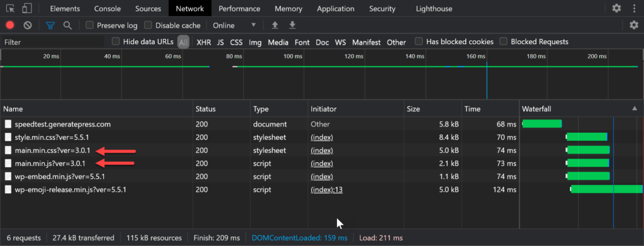Open the Sources tab

coord(148,9)
